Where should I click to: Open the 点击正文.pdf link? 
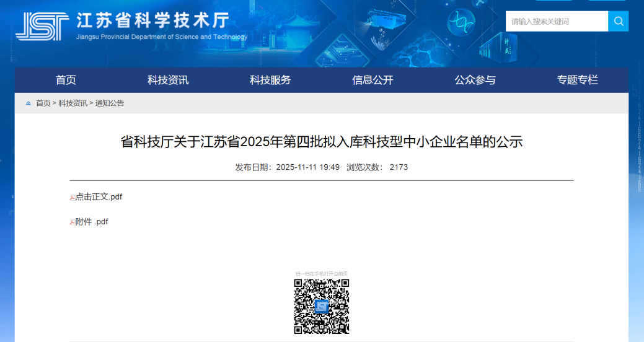pos(99,197)
